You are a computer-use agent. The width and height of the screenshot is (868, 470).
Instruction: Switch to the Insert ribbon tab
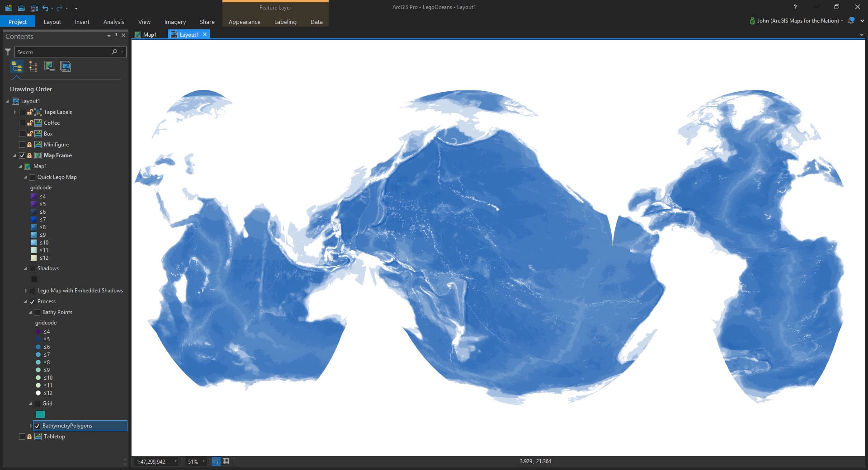coord(82,22)
